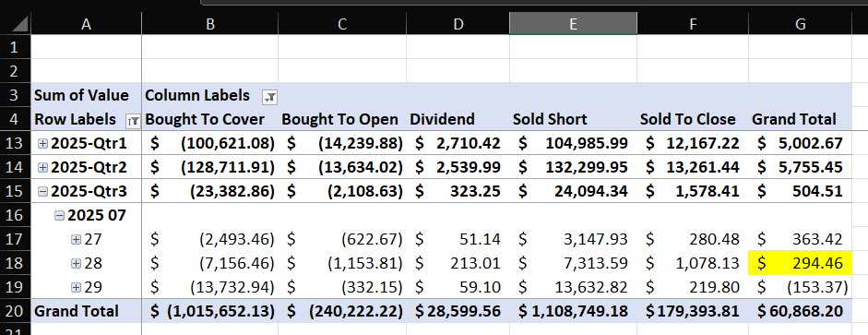Select row 3 header

pos(16,95)
